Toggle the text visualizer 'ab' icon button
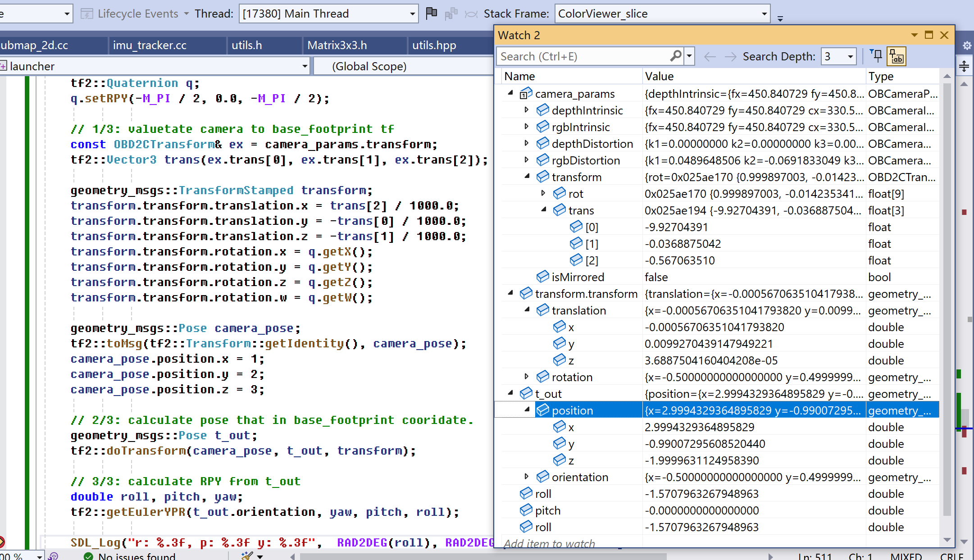This screenshot has width=974, height=560. [x=896, y=56]
